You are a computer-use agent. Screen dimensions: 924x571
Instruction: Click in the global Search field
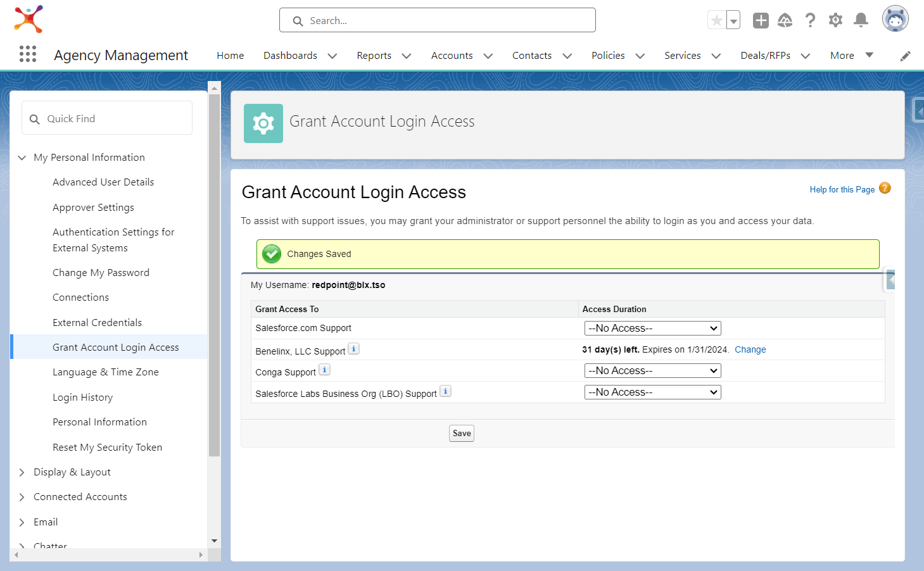[437, 20]
